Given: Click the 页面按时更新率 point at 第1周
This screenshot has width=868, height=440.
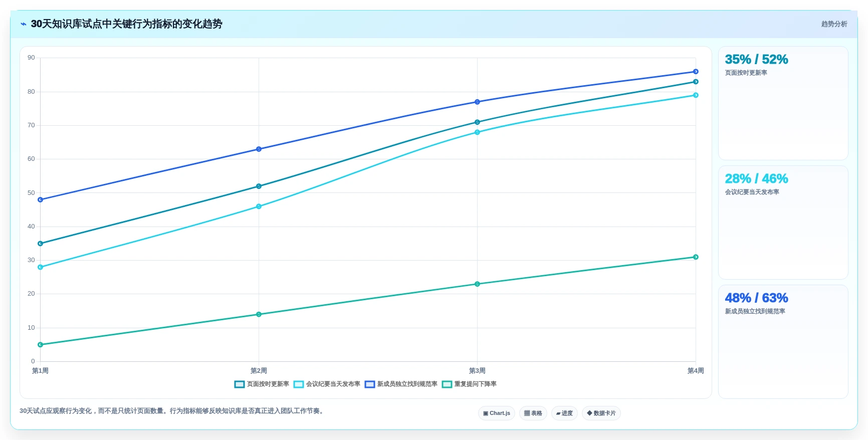Looking at the screenshot, I should (x=41, y=244).
